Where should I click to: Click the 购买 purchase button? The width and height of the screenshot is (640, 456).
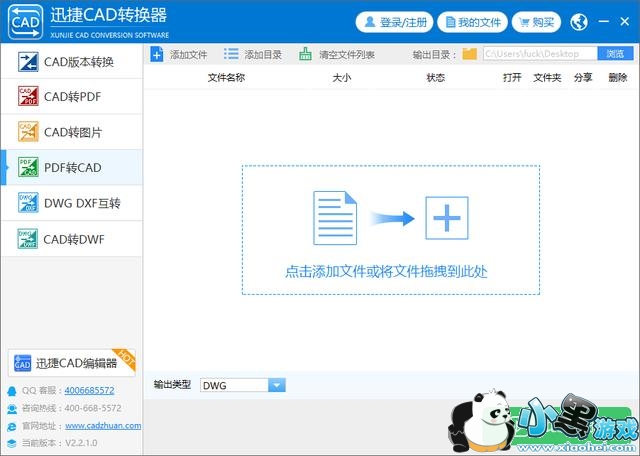tap(536, 22)
